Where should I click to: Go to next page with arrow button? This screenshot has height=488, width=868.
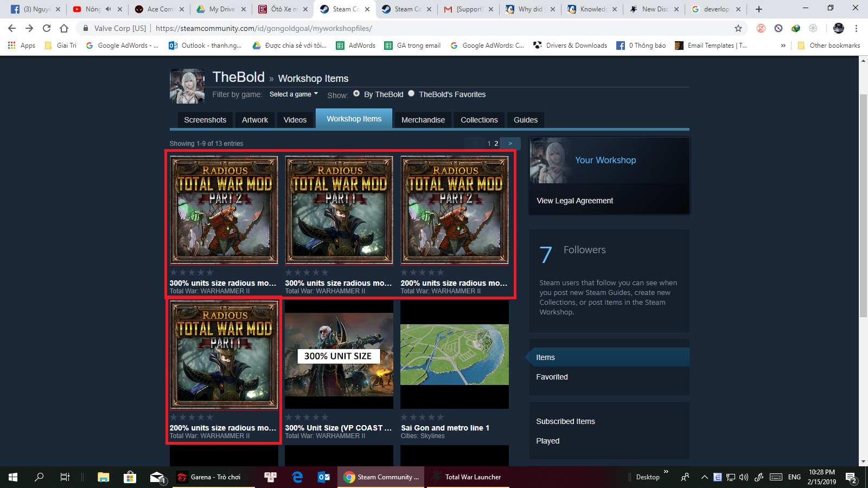pos(510,144)
